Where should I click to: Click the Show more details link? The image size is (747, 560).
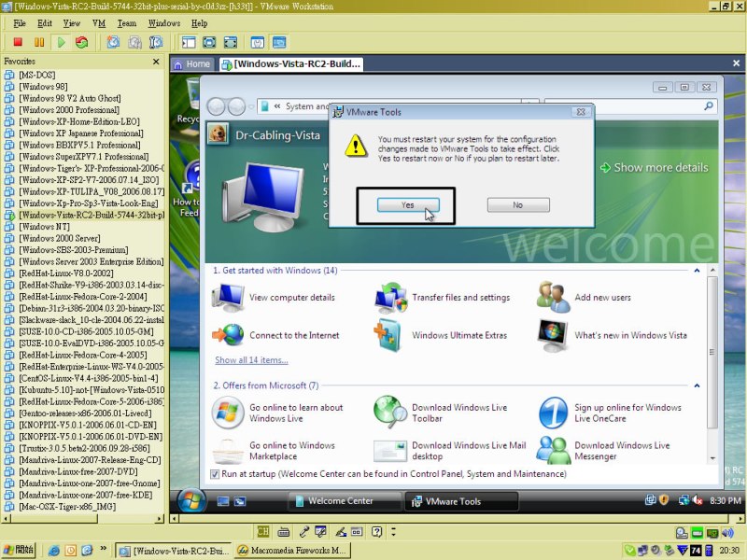(655, 168)
